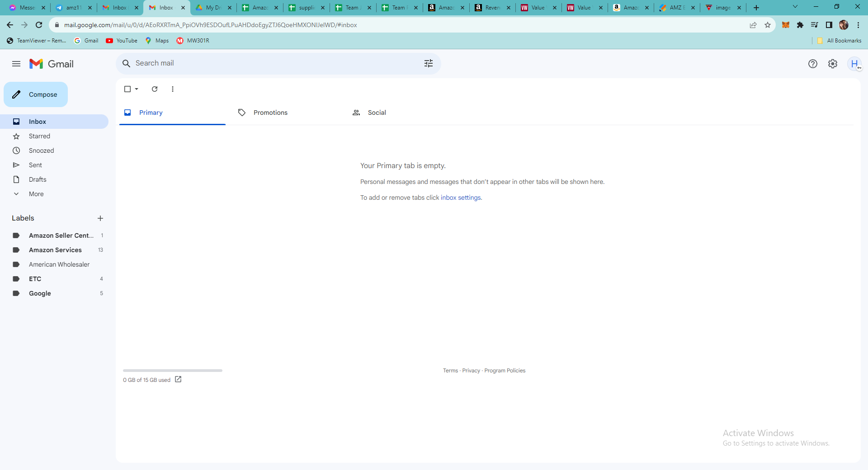Image resolution: width=868 pixels, height=470 pixels.
Task: Refresh the inbox
Action: (155, 89)
